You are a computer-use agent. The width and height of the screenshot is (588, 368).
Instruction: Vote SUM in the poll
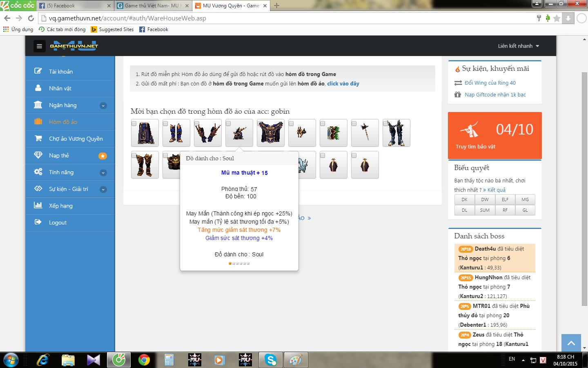click(x=485, y=210)
